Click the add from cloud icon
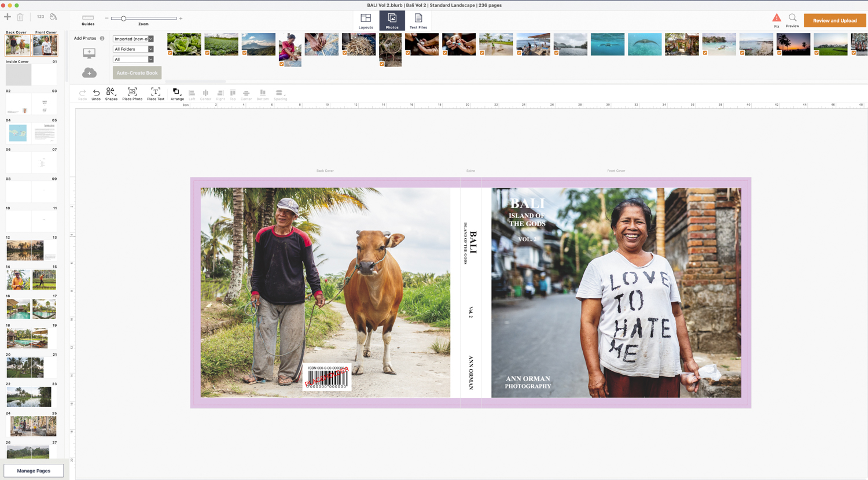This screenshot has height=480, width=868. click(x=89, y=73)
